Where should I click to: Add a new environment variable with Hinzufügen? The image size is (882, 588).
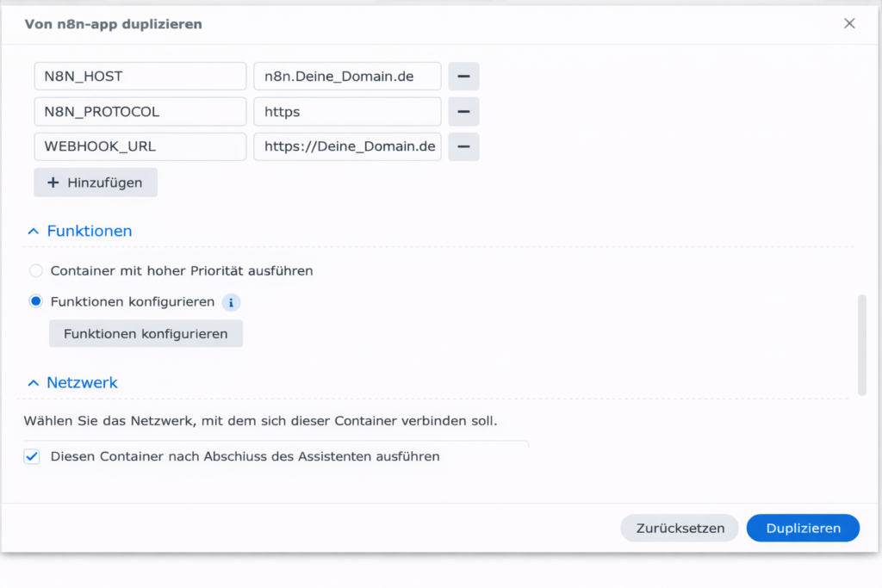click(x=96, y=183)
